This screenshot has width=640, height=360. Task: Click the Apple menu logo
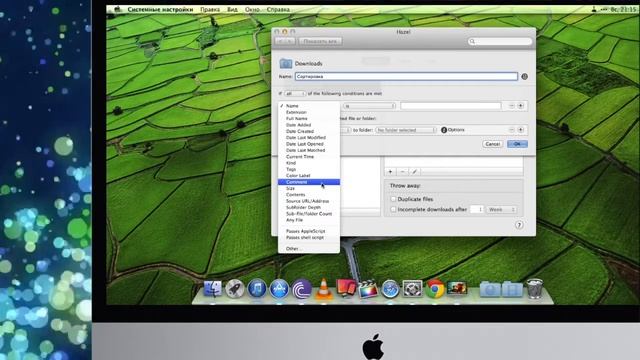[x=118, y=9]
